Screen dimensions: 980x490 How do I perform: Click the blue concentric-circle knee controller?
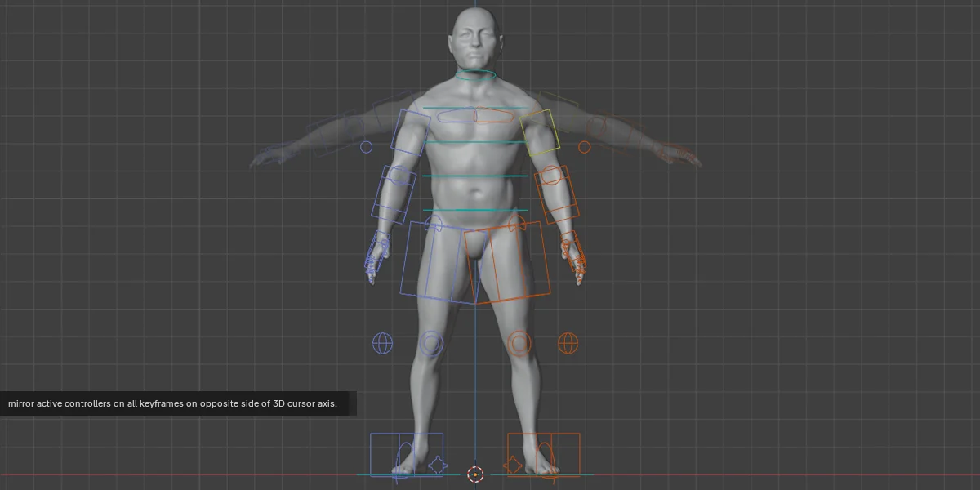pos(431,341)
